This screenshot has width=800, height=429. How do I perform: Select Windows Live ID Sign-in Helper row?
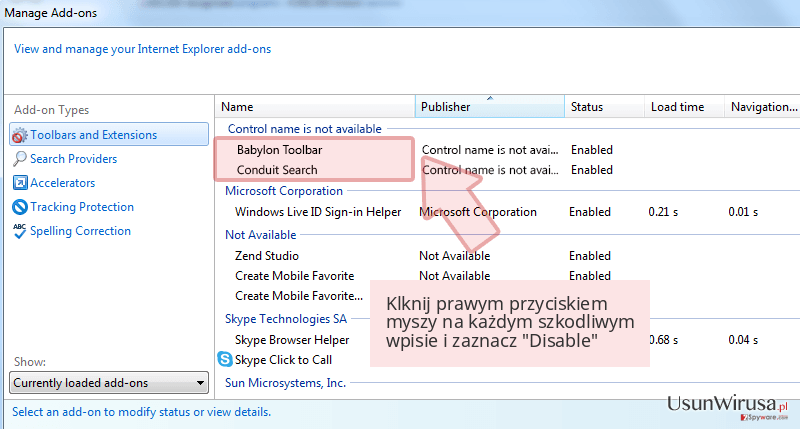pyautogui.click(x=318, y=212)
